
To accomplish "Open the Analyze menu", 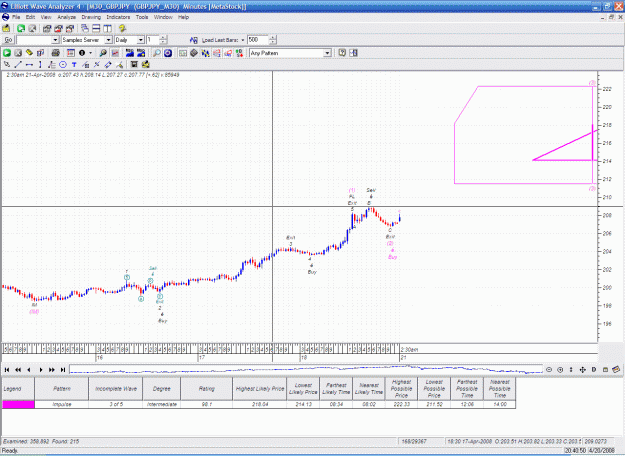I will click(x=67, y=17).
